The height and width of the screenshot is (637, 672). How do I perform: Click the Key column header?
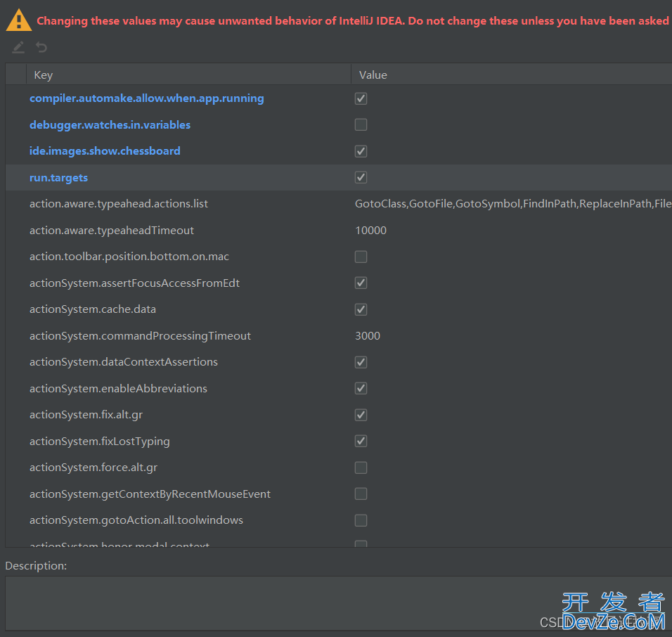188,75
